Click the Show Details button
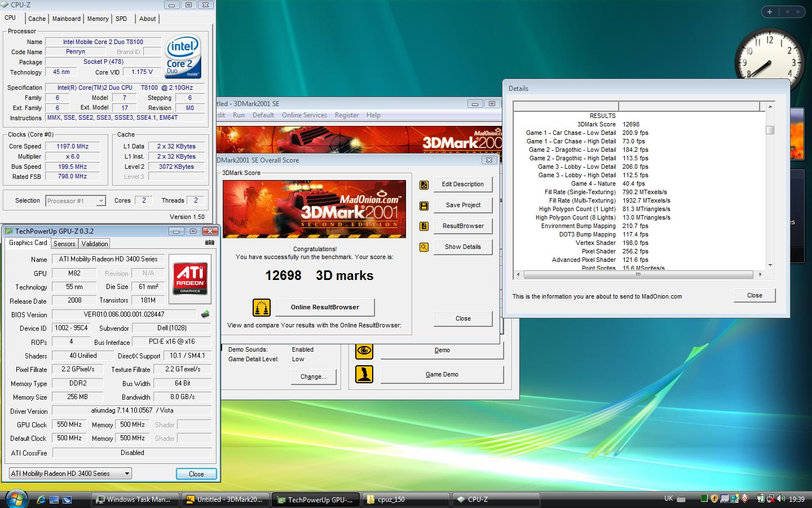The image size is (812, 508). pos(463,247)
